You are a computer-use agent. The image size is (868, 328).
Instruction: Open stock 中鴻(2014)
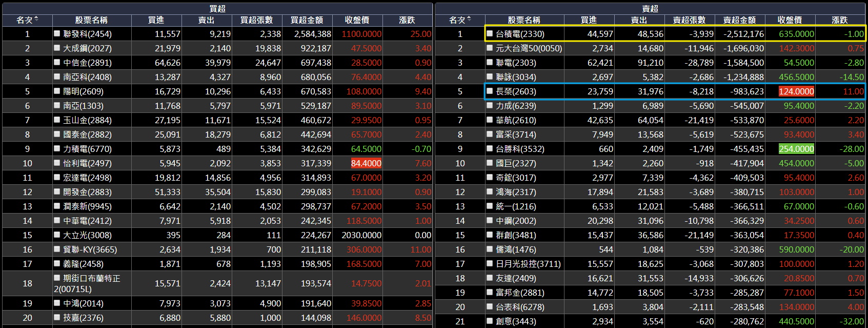pyautogui.click(x=83, y=303)
